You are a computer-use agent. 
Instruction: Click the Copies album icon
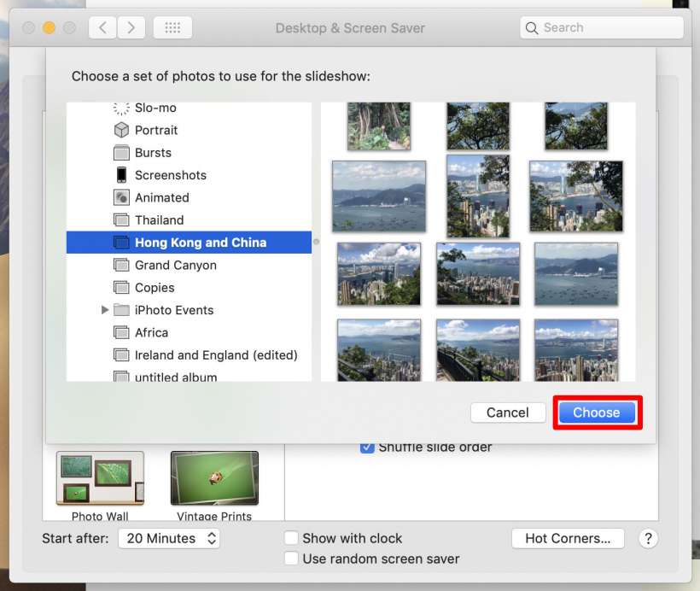click(121, 287)
